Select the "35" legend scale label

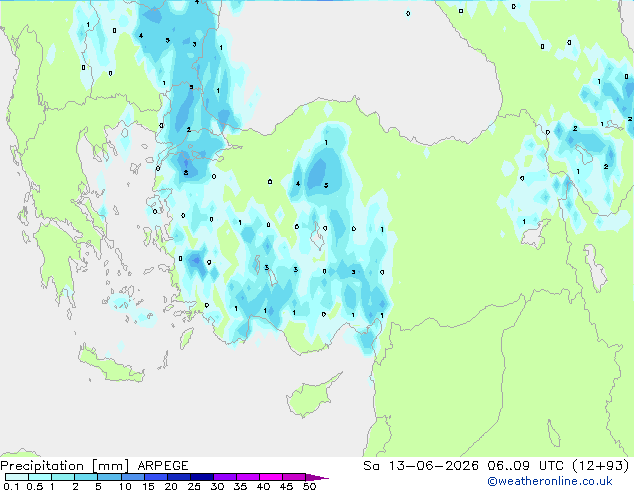[240, 486]
